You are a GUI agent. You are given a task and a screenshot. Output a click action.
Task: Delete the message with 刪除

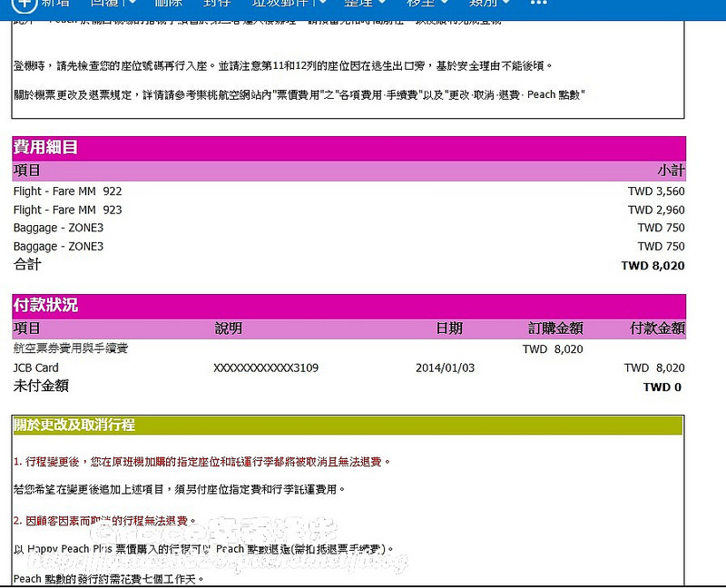coord(168,3)
